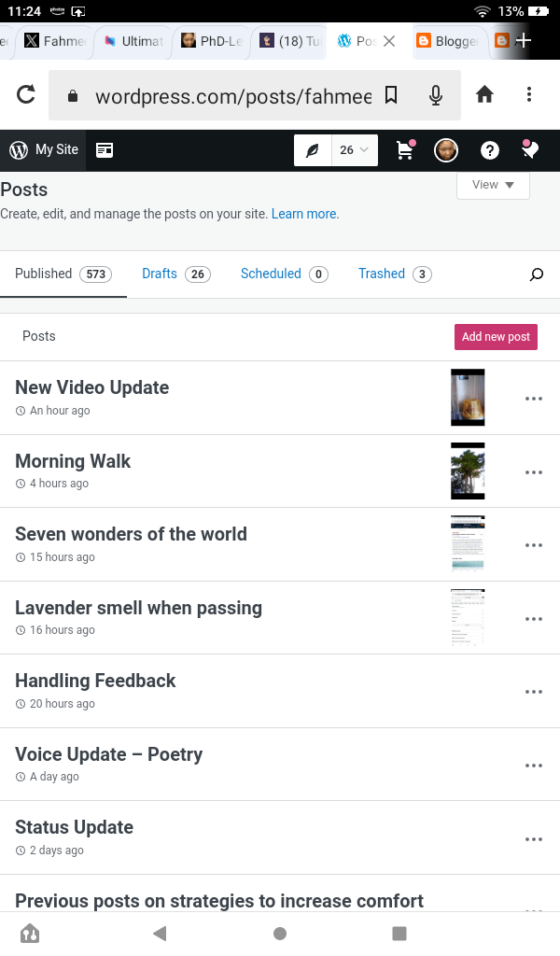Click the write new post feather icon
This screenshot has height=956, width=560.
pyautogui.click(x=313, y=150)
